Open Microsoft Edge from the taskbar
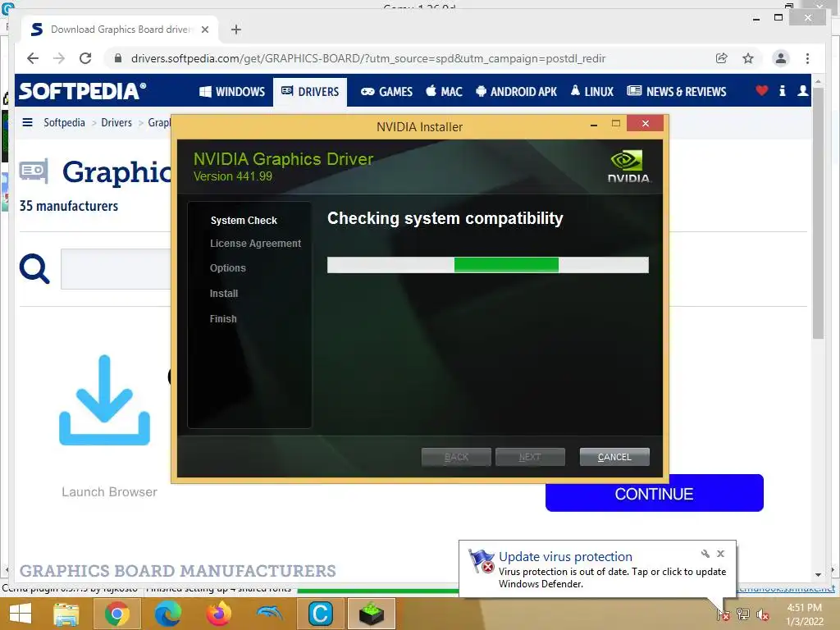The width and height of the screenshot is (840, 630). point(167,614)
